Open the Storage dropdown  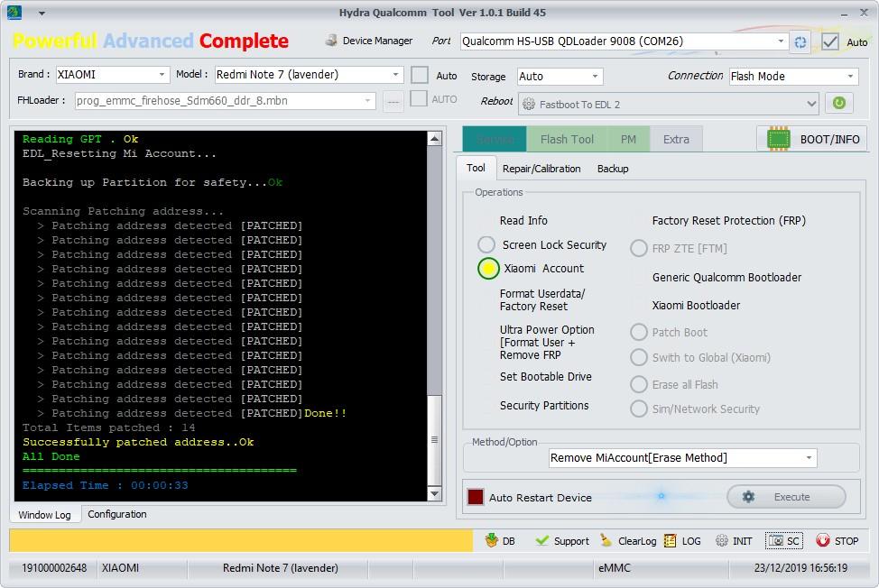tap(595, 76)
